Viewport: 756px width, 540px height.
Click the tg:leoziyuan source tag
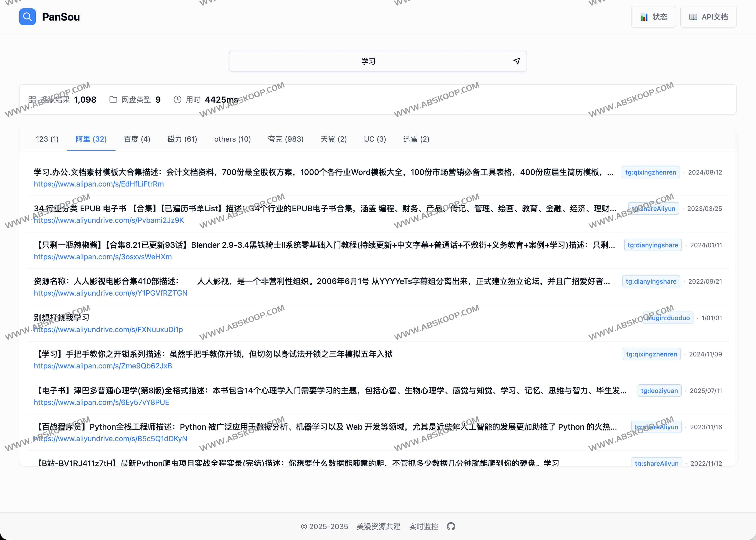(x=659, y=391)
